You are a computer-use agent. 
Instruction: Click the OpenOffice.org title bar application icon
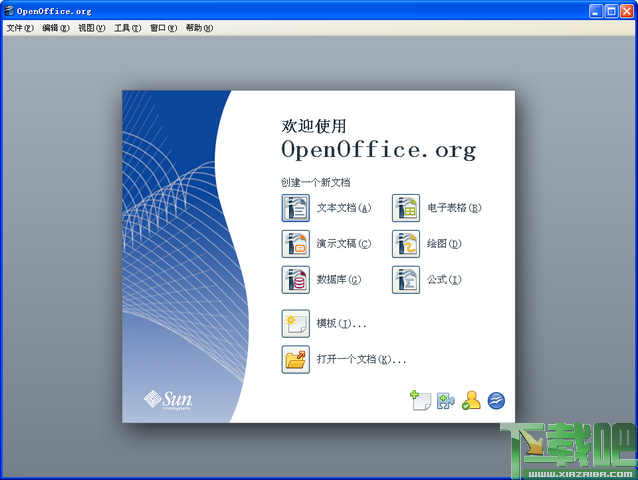9,11
